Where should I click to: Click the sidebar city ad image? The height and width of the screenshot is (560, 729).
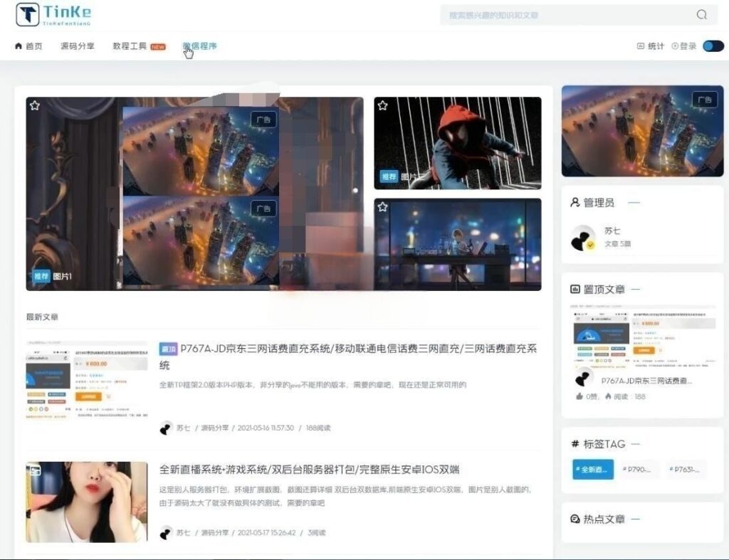point(643,131)
